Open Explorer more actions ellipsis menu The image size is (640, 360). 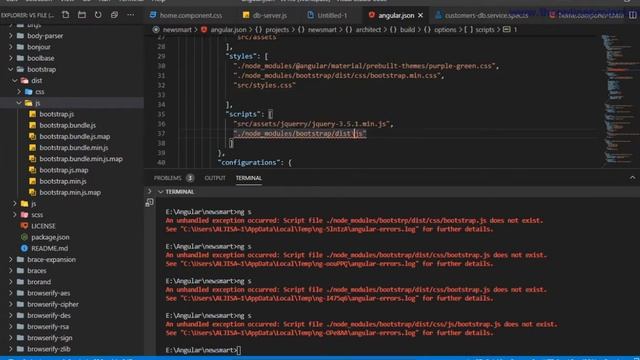(131, 15)
